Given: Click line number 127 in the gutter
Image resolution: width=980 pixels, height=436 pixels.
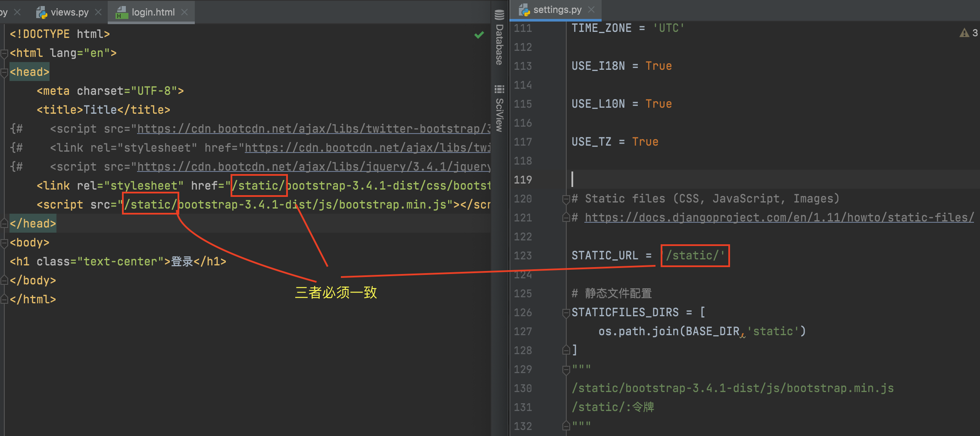Looking at the screenshot, I should point(523,331).
